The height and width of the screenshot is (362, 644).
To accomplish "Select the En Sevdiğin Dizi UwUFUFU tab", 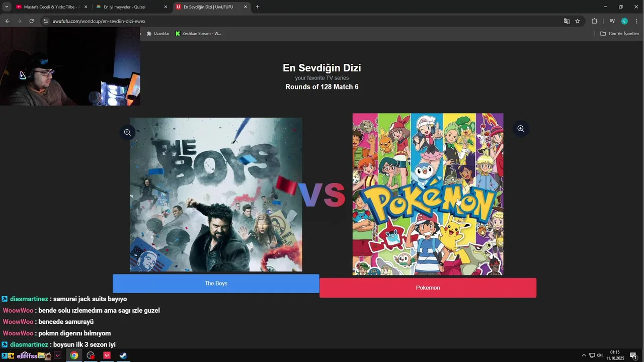I will click(212, 7).
